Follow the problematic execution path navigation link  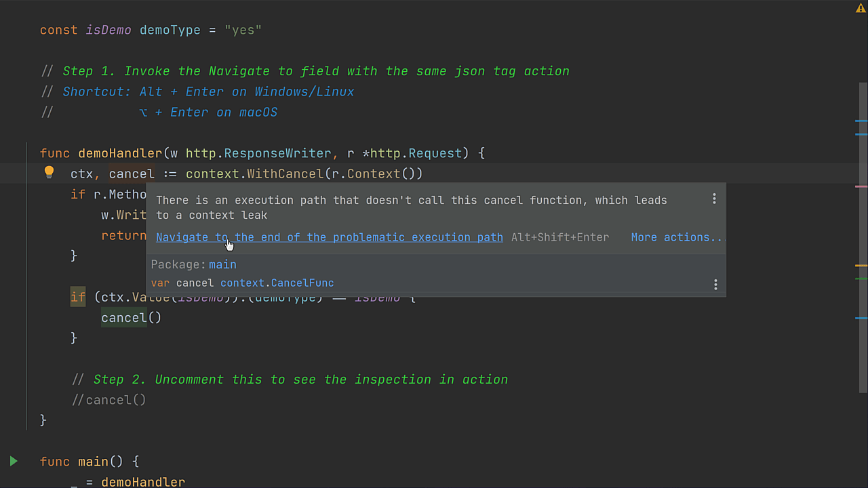coord(330,237)
